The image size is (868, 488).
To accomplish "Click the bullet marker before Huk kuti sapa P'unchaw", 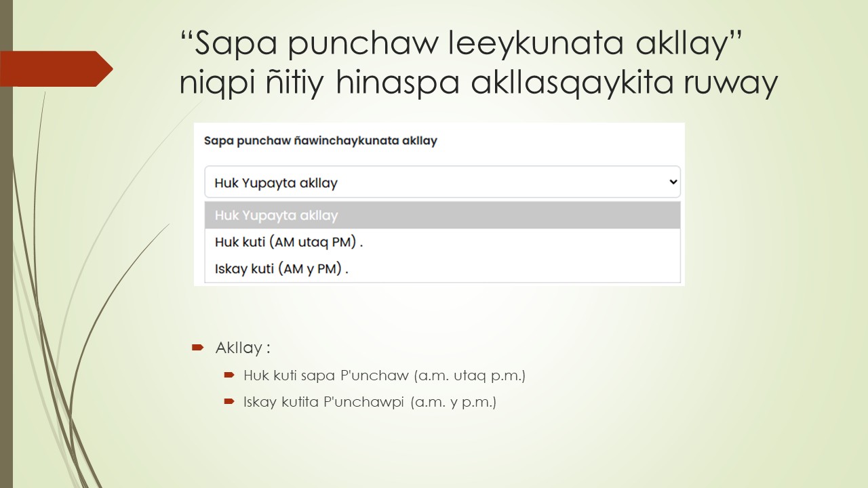I will click(x=230, y=374).
